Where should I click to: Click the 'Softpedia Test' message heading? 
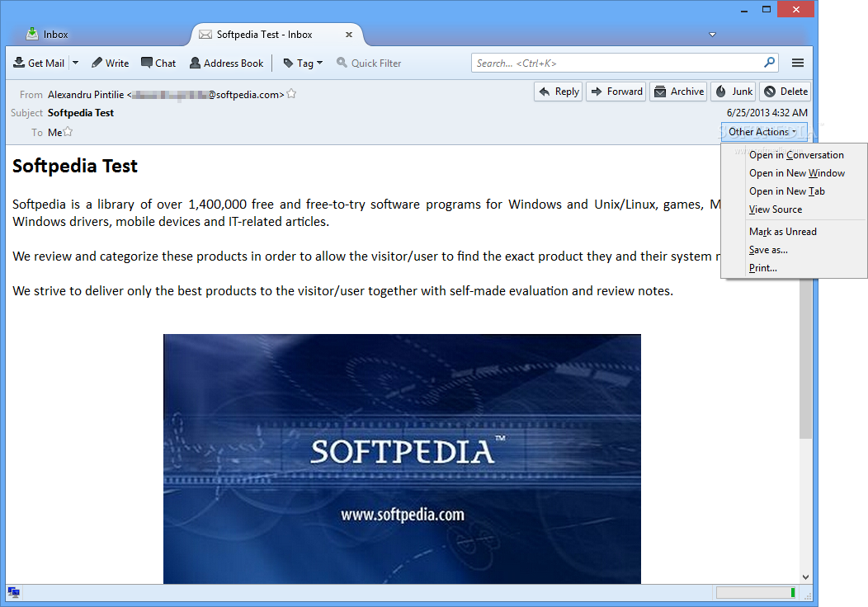[x=75, y=166]
